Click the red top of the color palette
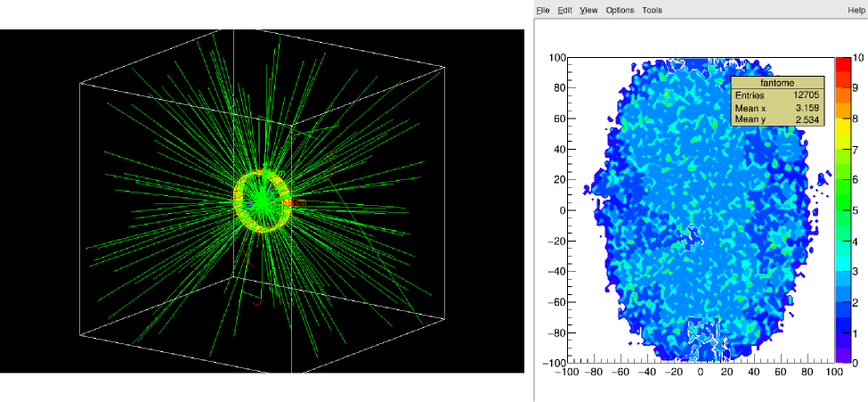 tap(841, 64)
